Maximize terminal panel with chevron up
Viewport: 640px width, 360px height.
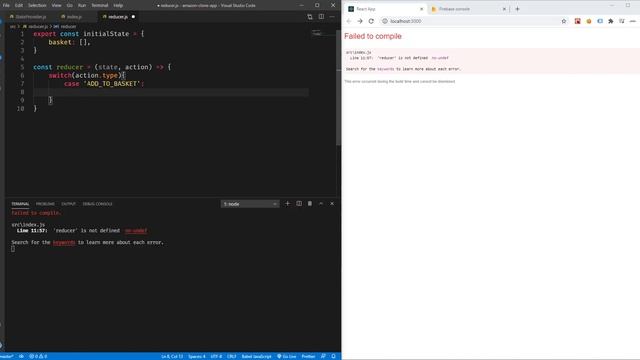[x=321, y=203]
